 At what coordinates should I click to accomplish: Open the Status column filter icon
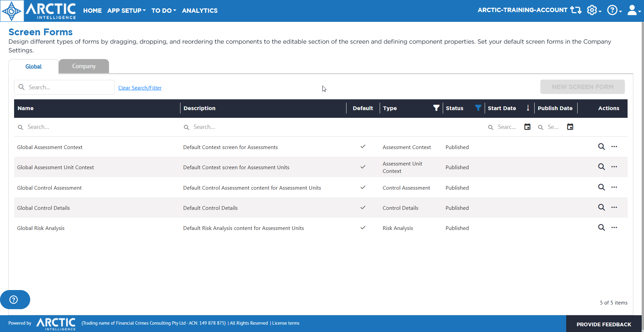[478, 108]
